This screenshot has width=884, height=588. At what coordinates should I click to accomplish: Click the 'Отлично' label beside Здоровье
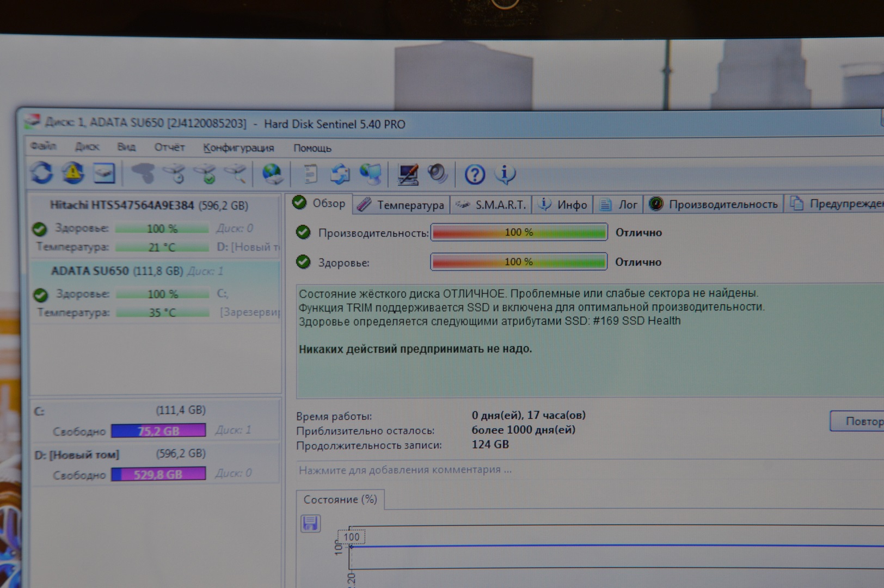click(638, 262)
